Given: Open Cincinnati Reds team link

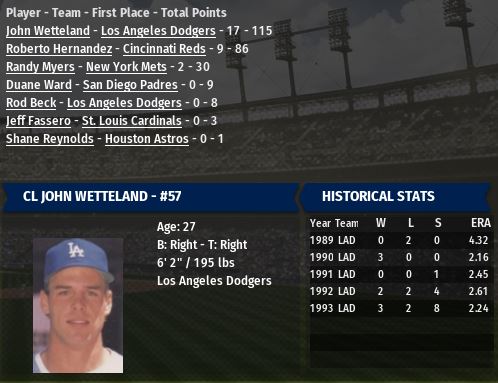Looking at the screenshot, I should 164,49.
